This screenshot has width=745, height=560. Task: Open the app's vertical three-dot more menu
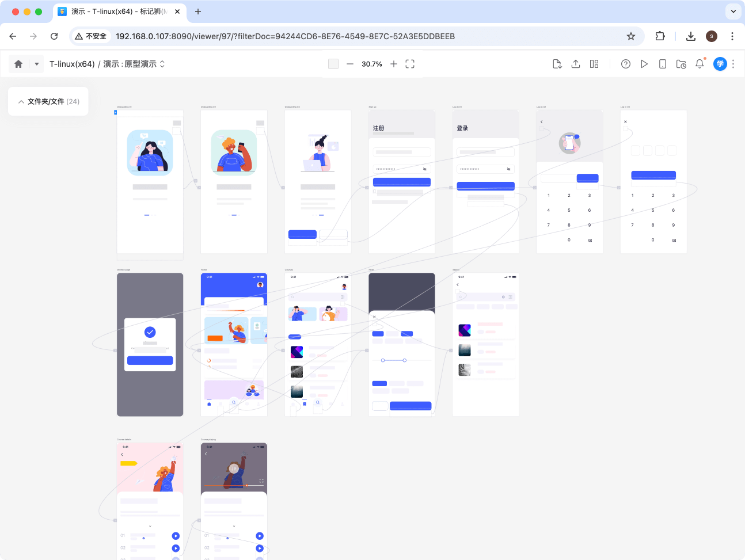coord(733,64)
